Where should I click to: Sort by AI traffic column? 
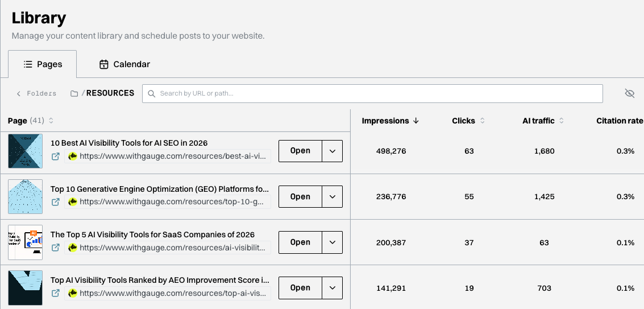coord(543,121)
